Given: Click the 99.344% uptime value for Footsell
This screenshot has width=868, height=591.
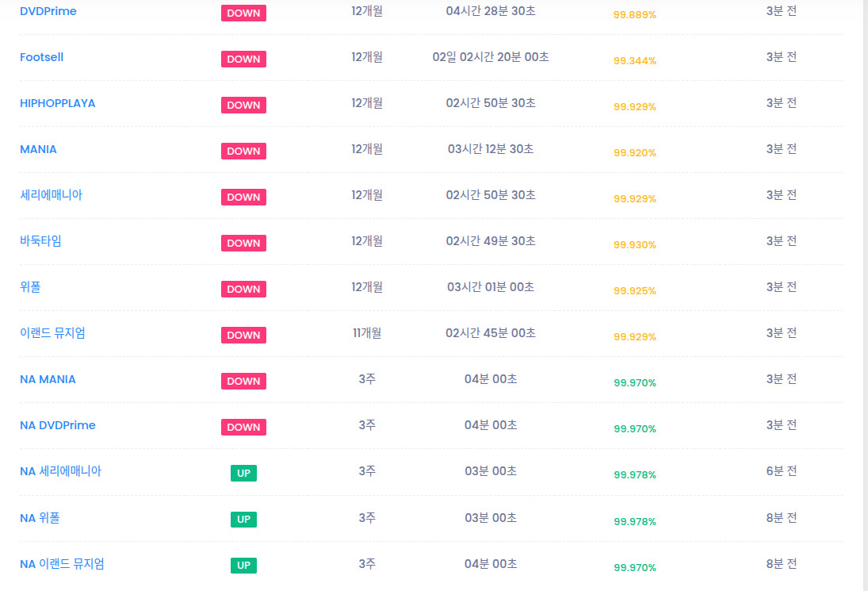Looking at the screenshot, I should (634, 61).
